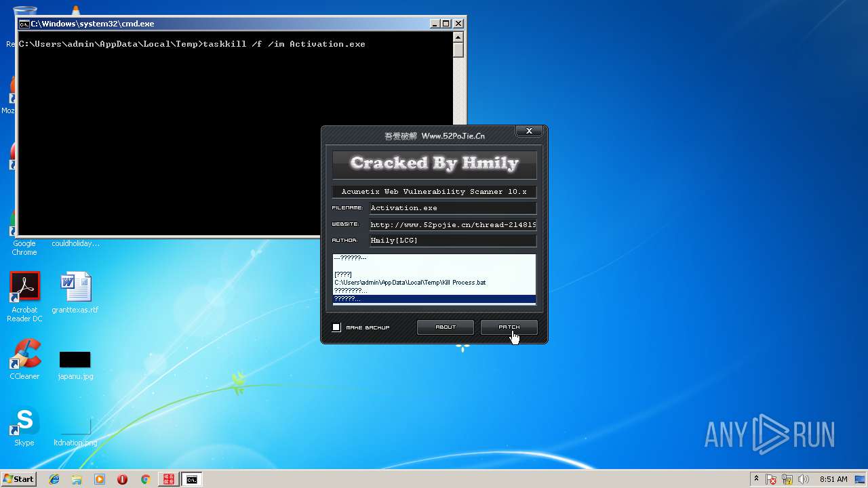
Task: Select the japanu.jpg desktop file
Action: tap(75, 365)
